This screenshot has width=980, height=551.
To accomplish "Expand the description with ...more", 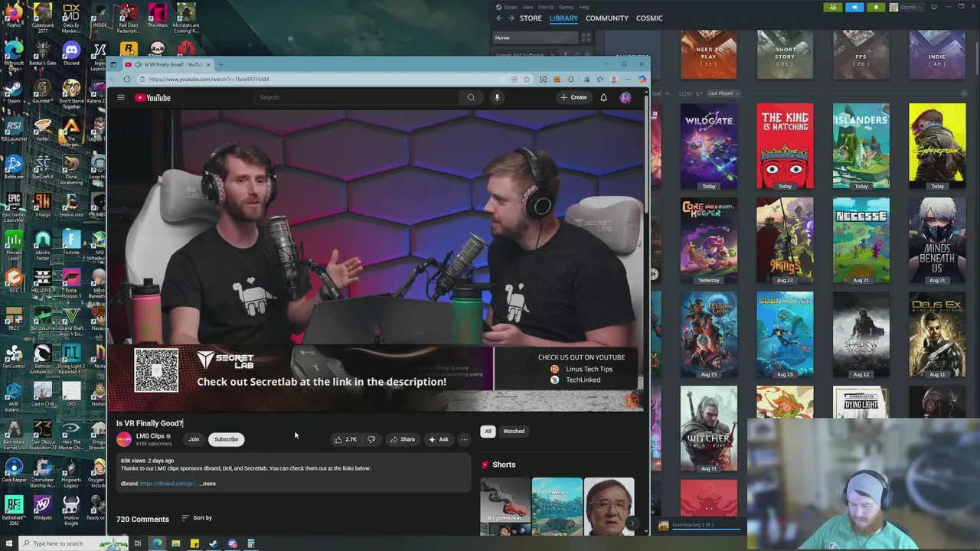I will click(x=207, y=484).
